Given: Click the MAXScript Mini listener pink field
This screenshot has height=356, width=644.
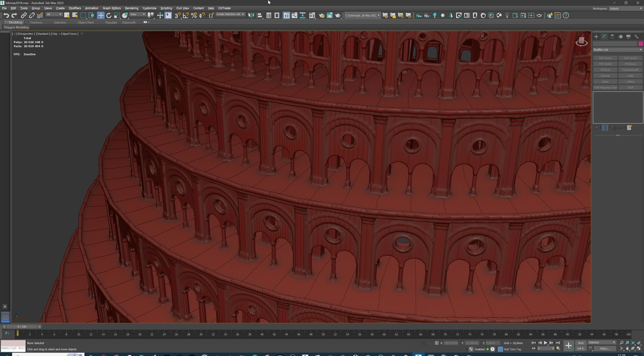Looking at the screenshot, I should (x=13, y=343).
